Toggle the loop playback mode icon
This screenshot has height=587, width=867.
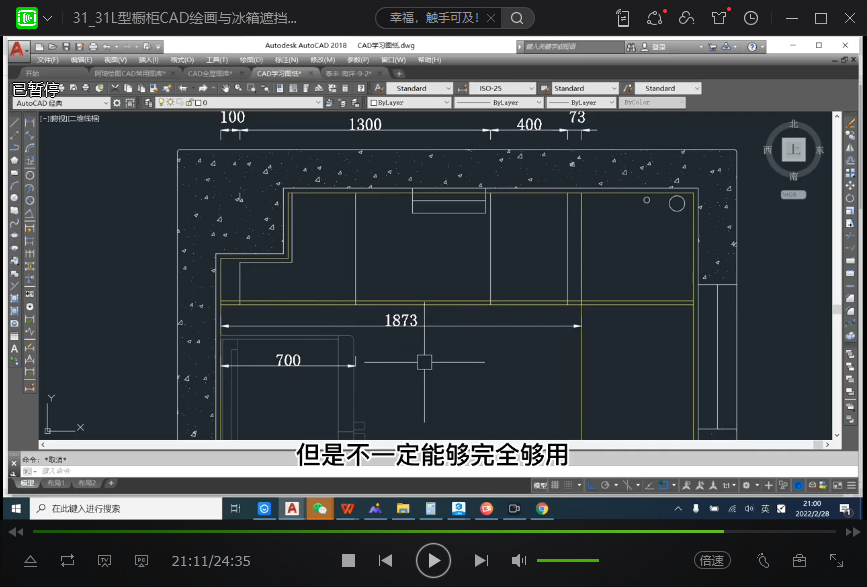point(67,561)
